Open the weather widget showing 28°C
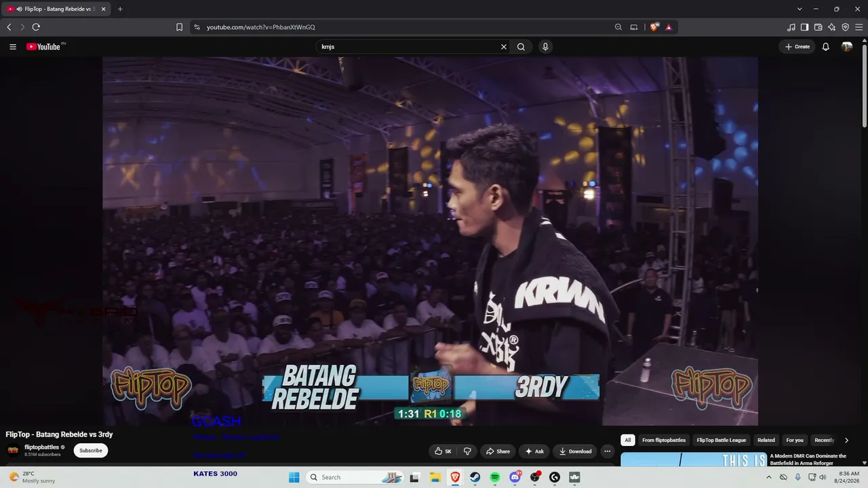Viewport: 868px width, 488px height. point(31,477)
